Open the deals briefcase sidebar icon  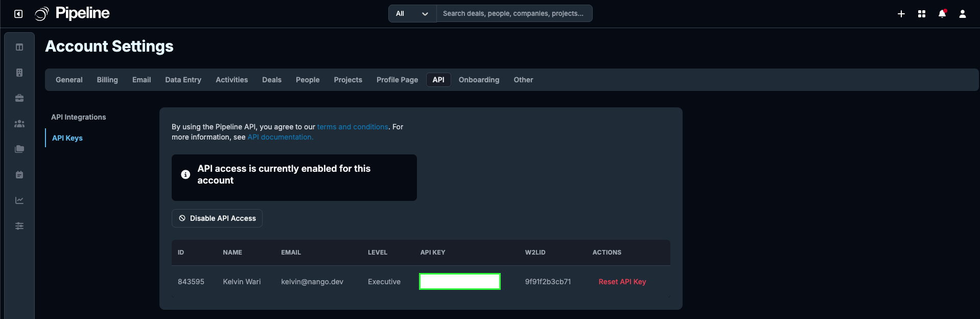(x=19, y=98)
